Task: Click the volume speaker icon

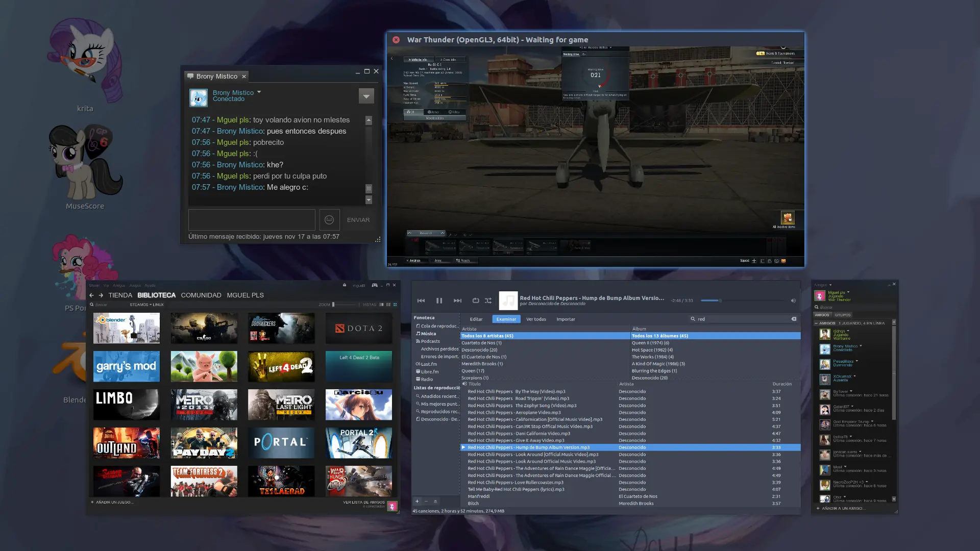Action: pos(793,300)
